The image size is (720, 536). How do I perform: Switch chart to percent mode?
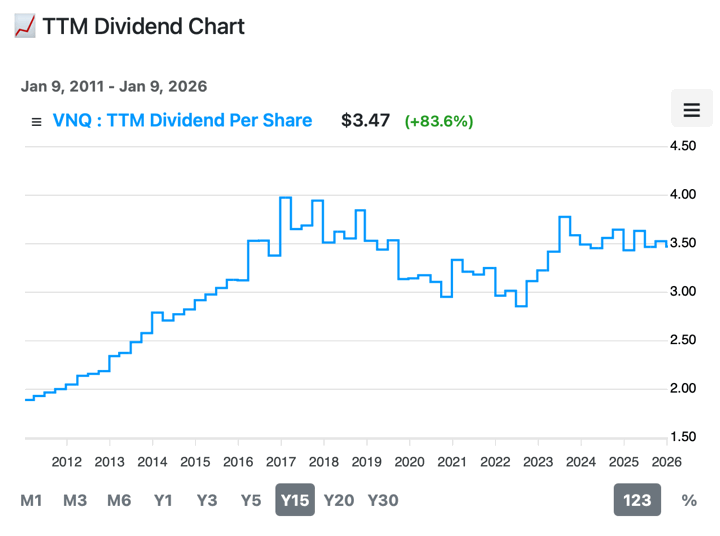point(689,500)
